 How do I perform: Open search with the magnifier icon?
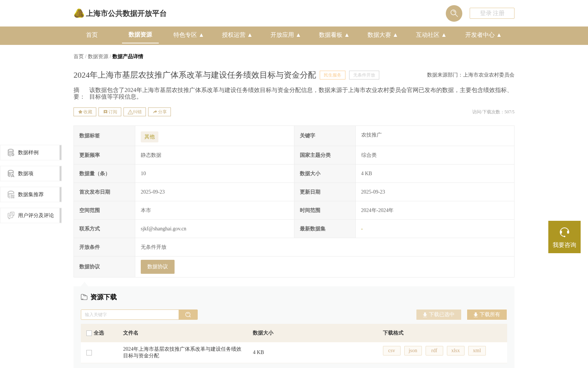tap(454, 13)
